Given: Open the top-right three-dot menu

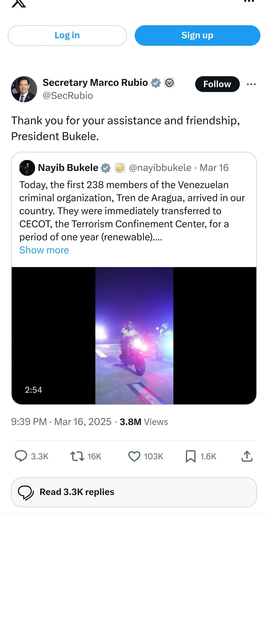Looking at the screenshot, I should (249, 2).
